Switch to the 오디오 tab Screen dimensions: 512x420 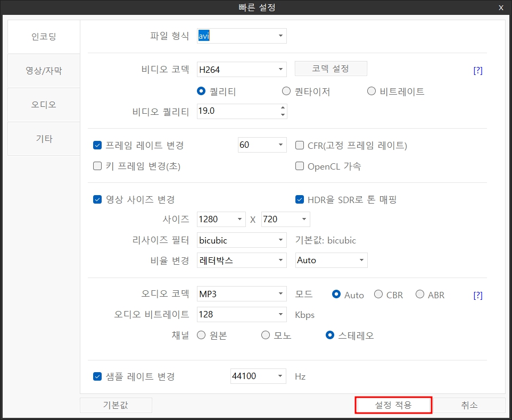(44, 104)
